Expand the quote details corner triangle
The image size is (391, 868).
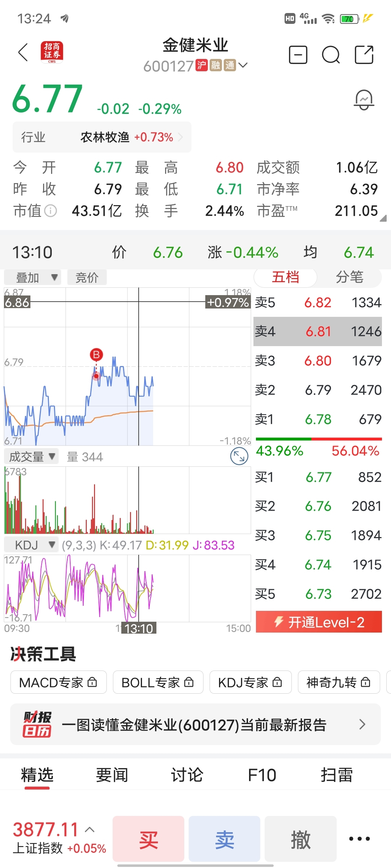point(383,218)
